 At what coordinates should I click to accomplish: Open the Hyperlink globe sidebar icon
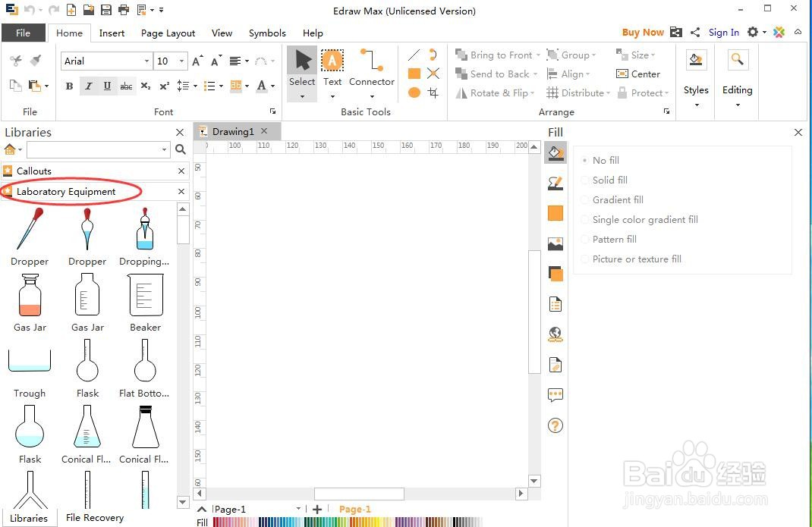click(x=555, y=334)
